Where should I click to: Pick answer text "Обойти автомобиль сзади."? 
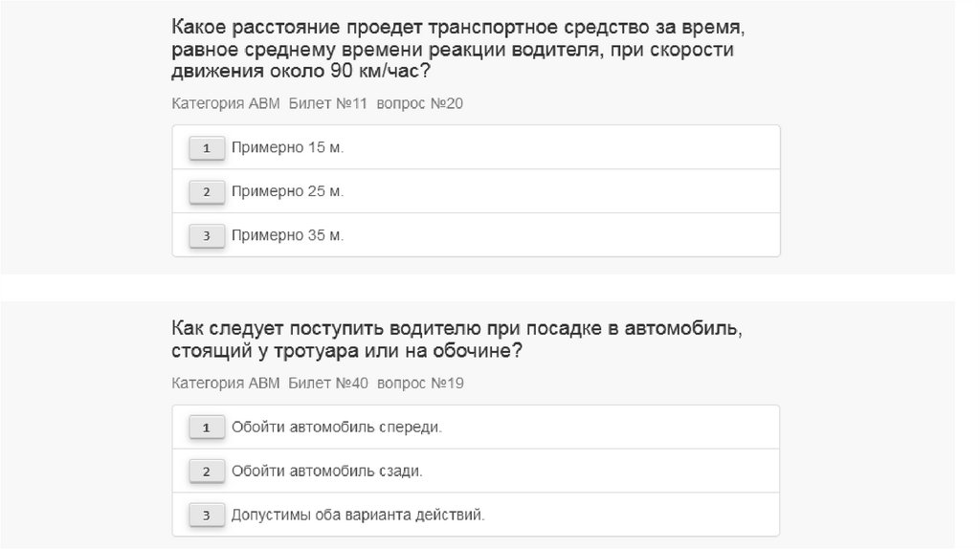(327, 472)
